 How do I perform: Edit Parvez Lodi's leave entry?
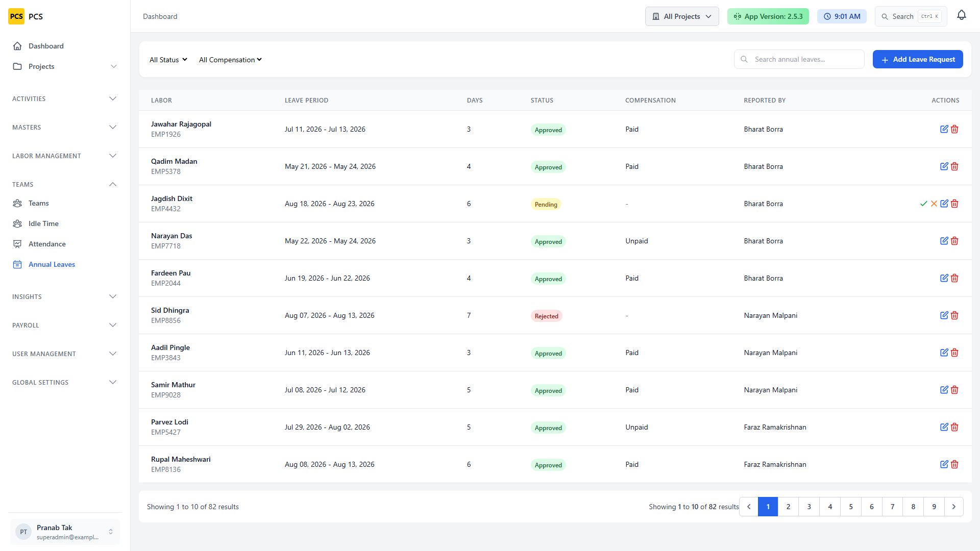point(944,427)
